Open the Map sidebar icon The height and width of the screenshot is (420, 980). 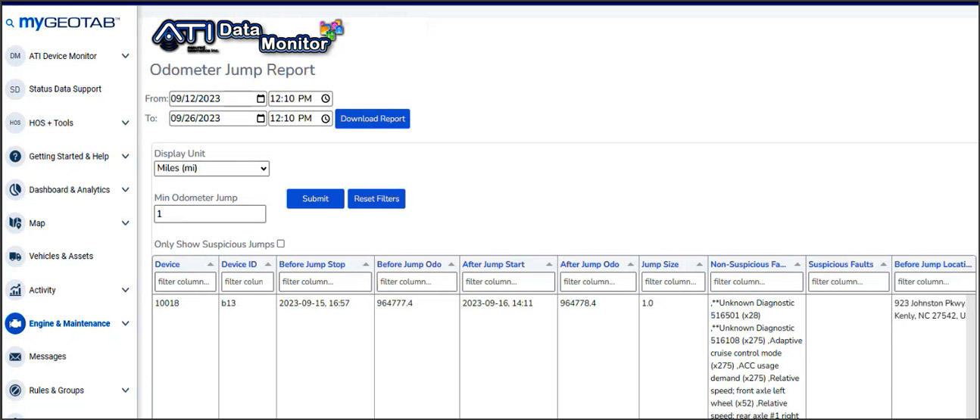click(15, 223)
